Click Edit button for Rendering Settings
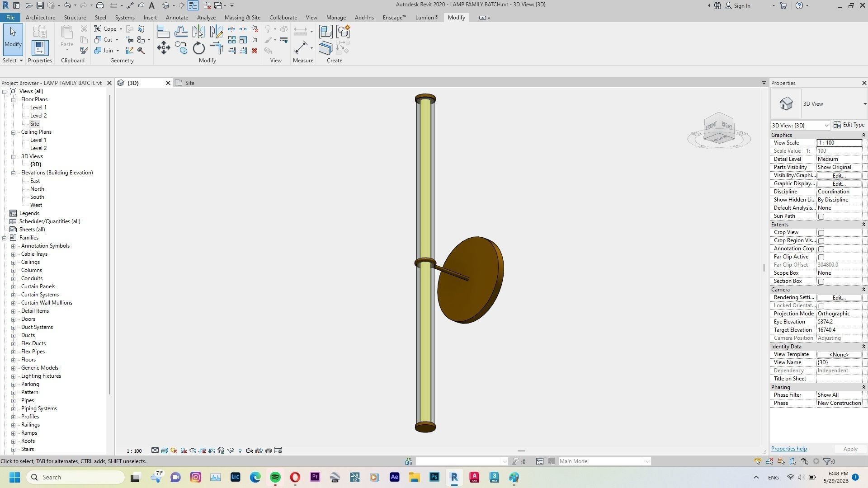Screen dimensions: 868x488 click(x=839, y=298)
